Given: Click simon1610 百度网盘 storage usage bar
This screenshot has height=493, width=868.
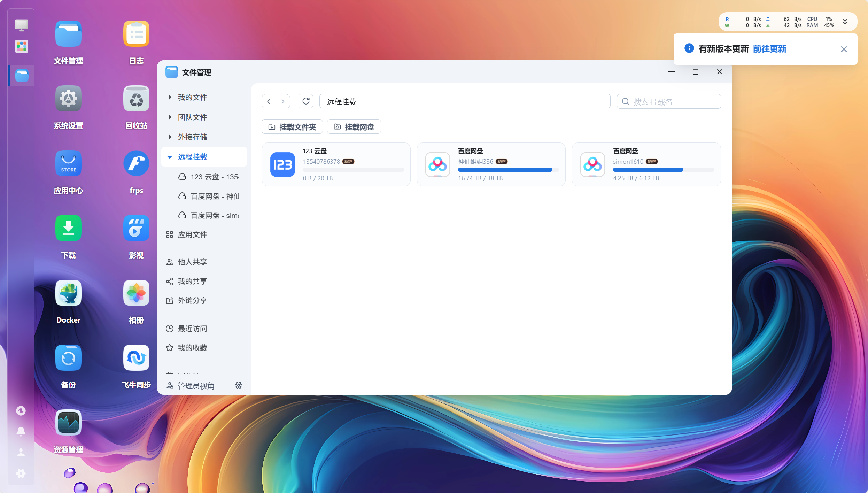Looking at the screenshot, I should pyautogui.click(x=663, y=170).
